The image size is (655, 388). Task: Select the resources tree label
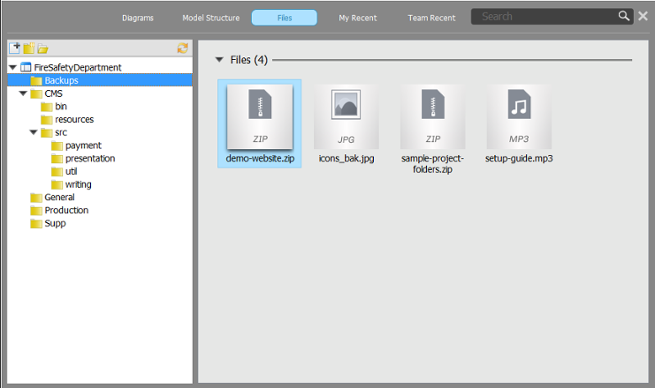[74, 119]
